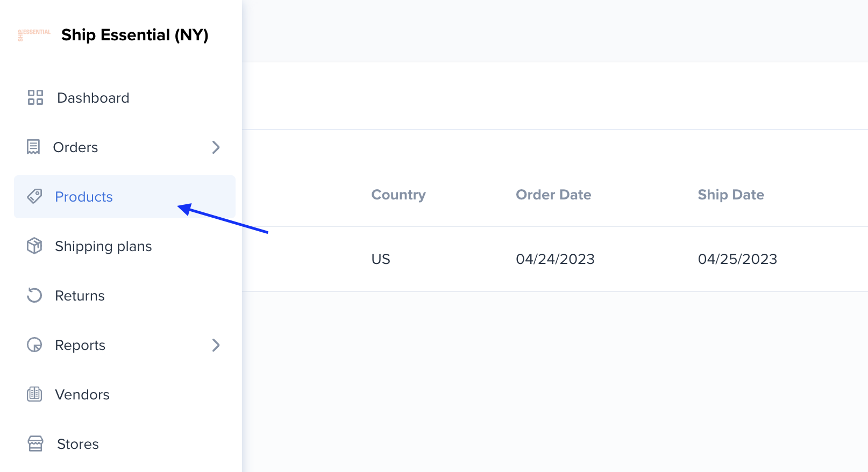Click the Products tag icon
The height and width of the screenshot is (472, 868).
pos(34,196)
